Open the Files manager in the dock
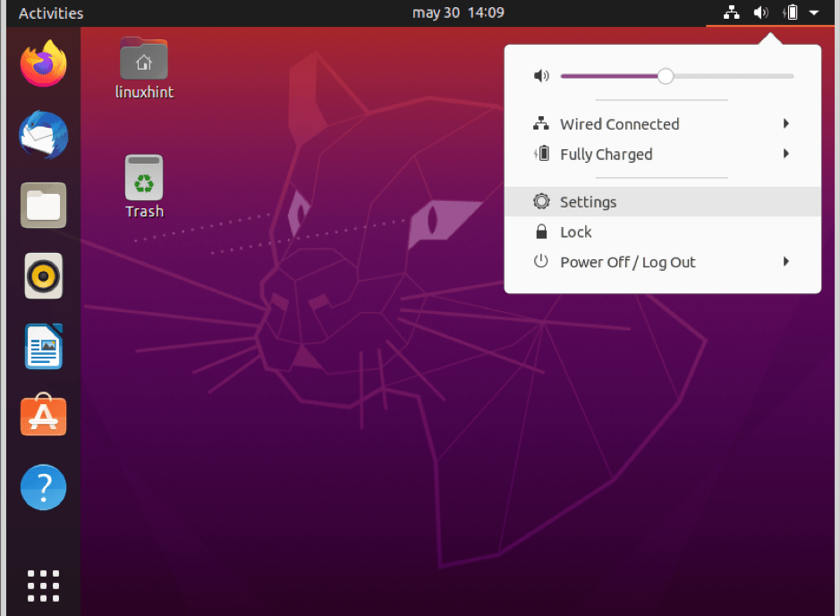This screenshot has width=840, height=616. [x=44, y=206]
